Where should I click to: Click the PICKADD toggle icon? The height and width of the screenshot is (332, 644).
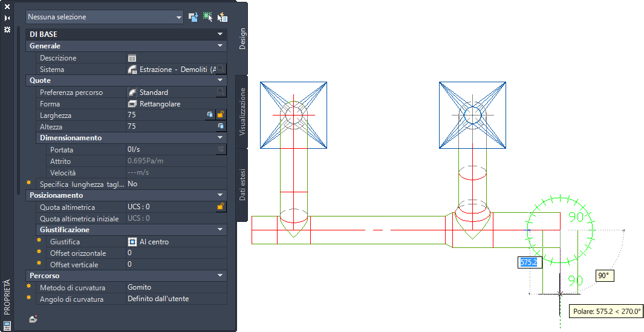coord(193,17)
